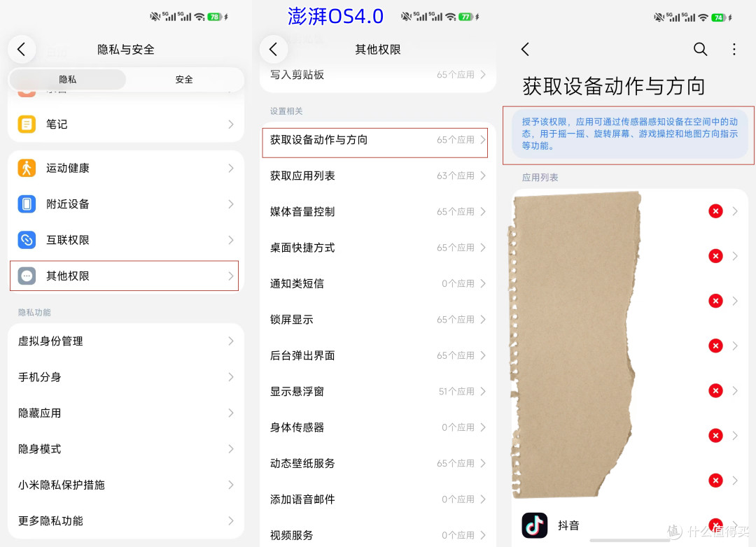756x547 pixels.
Task: Click the 抖音 app icon
Action: (534, 525)
